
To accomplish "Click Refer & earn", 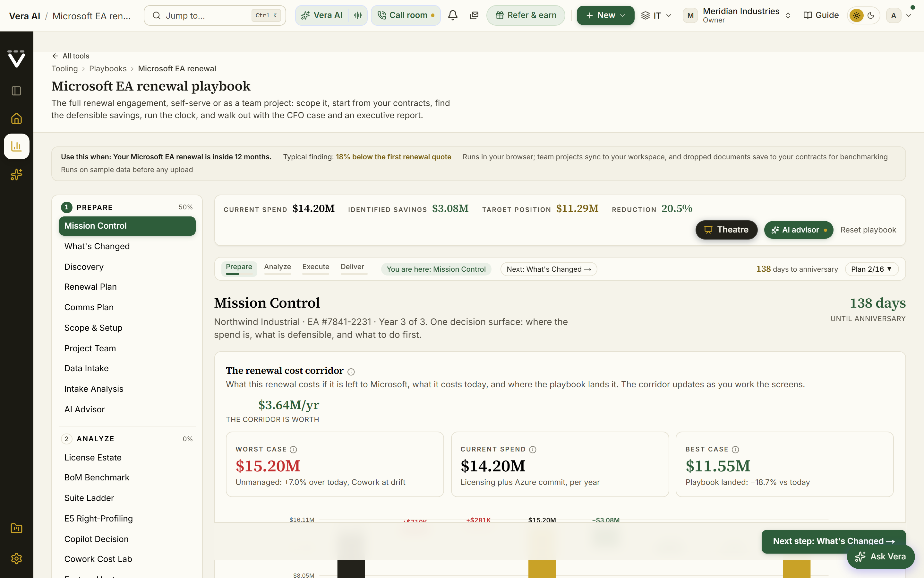I will point(526,15).
